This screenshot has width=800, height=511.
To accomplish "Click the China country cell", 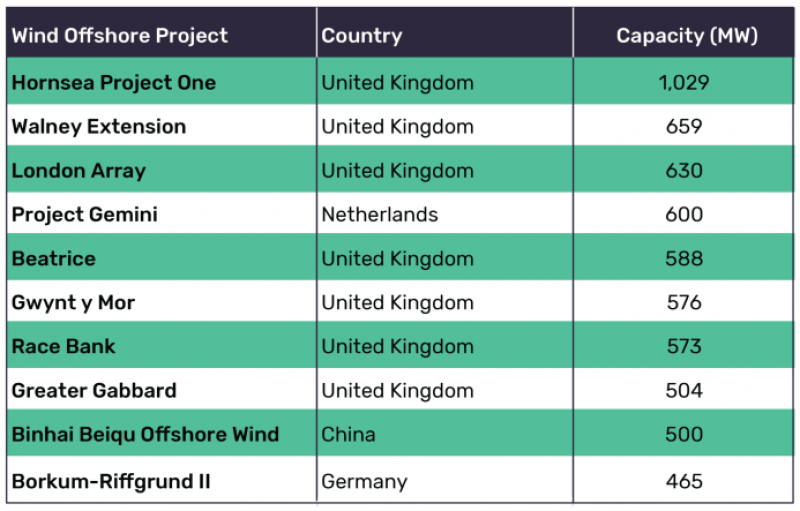I will (349, 435).
